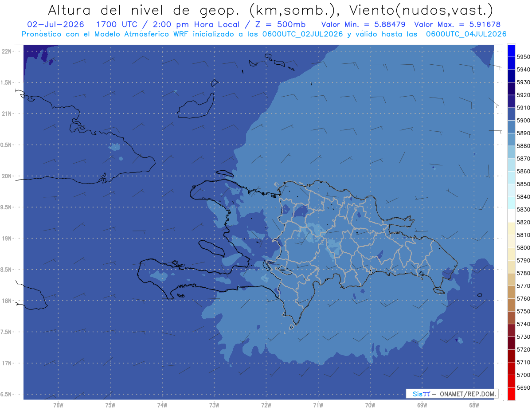Click the bright red swatch below 5690
Screen dimensions: 532x411
[x=511, y=394]
